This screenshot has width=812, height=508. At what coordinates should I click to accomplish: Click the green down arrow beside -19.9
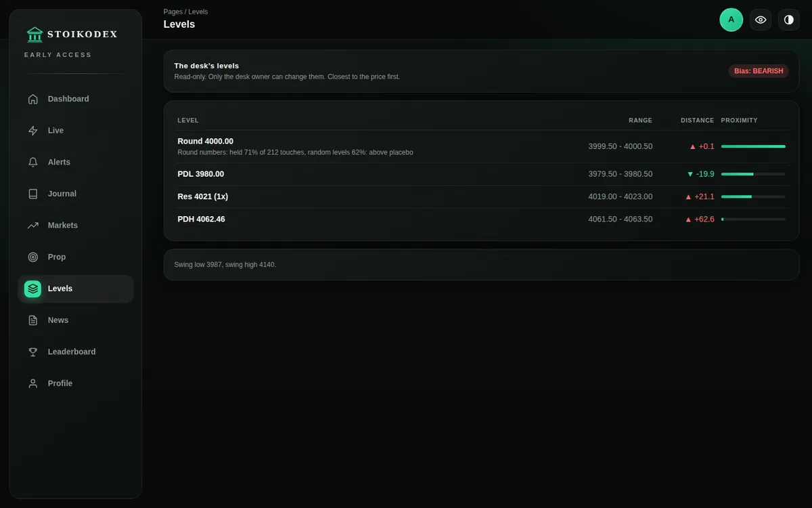(690, 174)
